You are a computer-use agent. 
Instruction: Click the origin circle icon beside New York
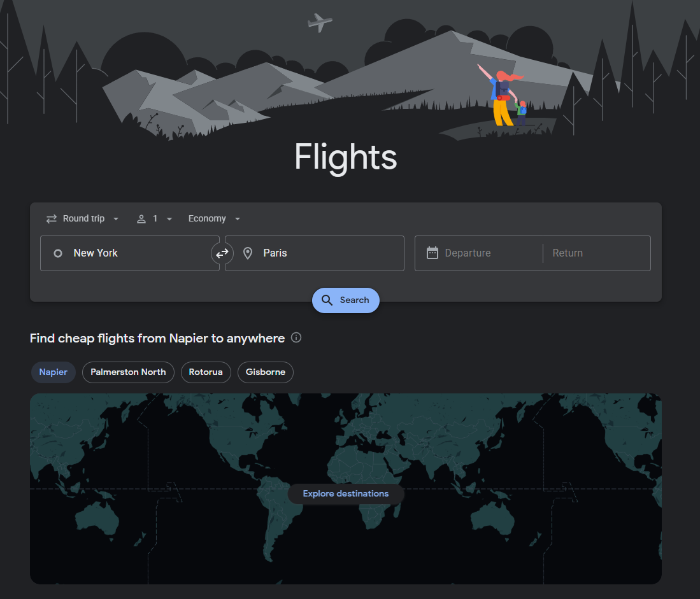point(58,253)
